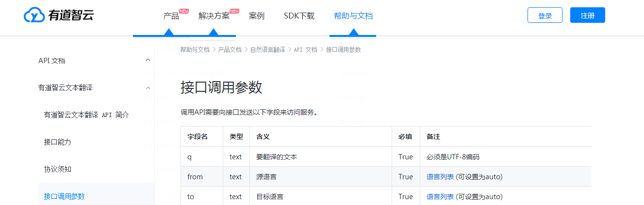Open 语言列表 link in the to row
This screenshot has height=205, width=644.
(x=440, y=197)
